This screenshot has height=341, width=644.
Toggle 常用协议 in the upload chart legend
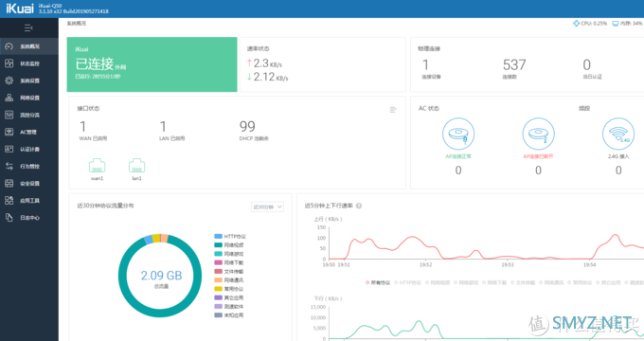click(x=580, y=282)
